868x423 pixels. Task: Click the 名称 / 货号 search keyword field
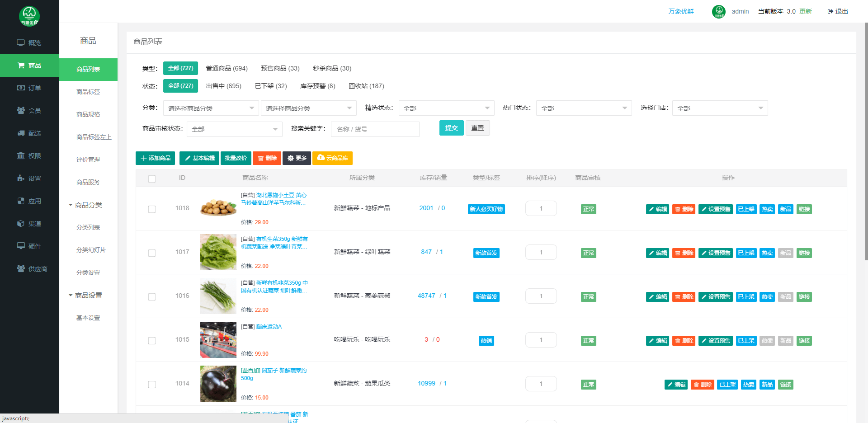tap(375, 129)
